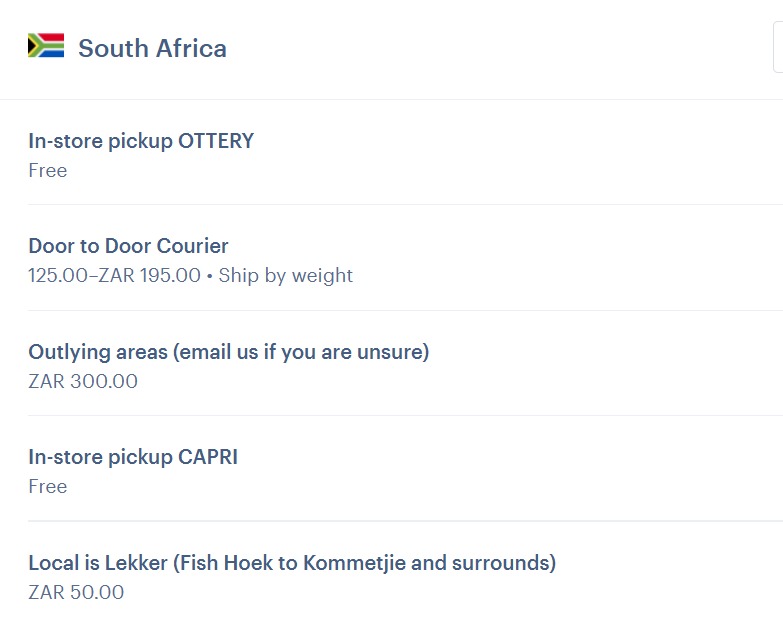Open the Door to Door Courier rate
The image size is (783, 623).
click(x=128, y=246)
